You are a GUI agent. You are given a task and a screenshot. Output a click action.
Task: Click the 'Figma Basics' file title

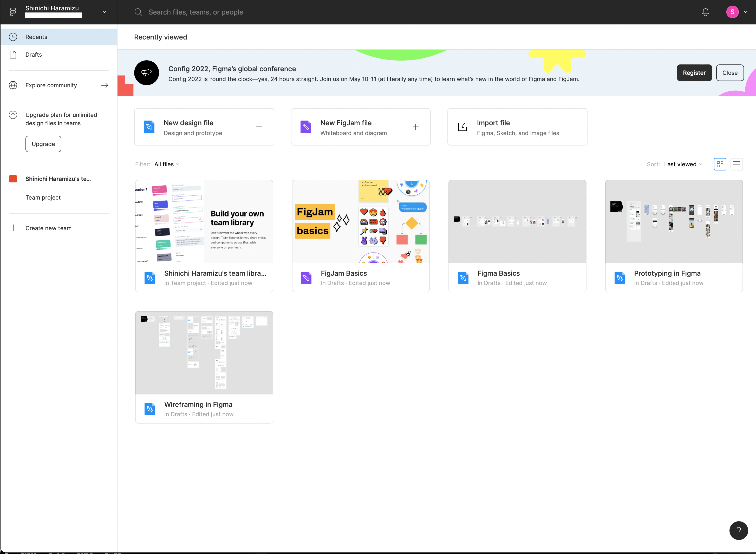coord(498,273)
